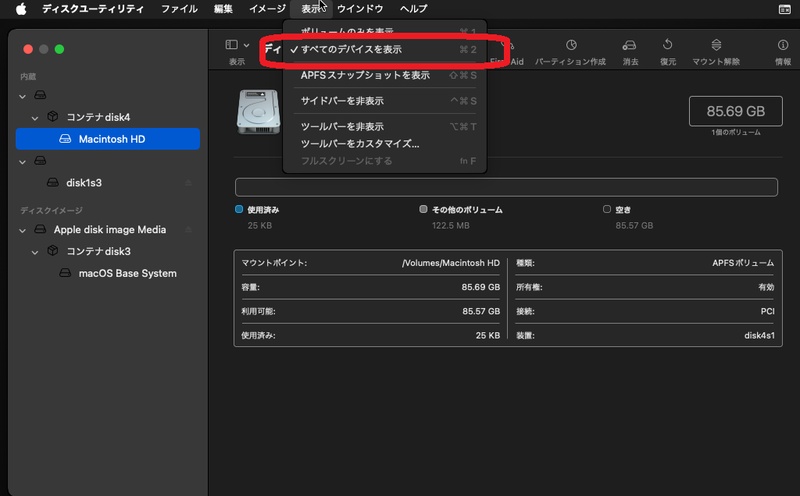Click the Macintosh HD drive icon

(x=258, y=112)
